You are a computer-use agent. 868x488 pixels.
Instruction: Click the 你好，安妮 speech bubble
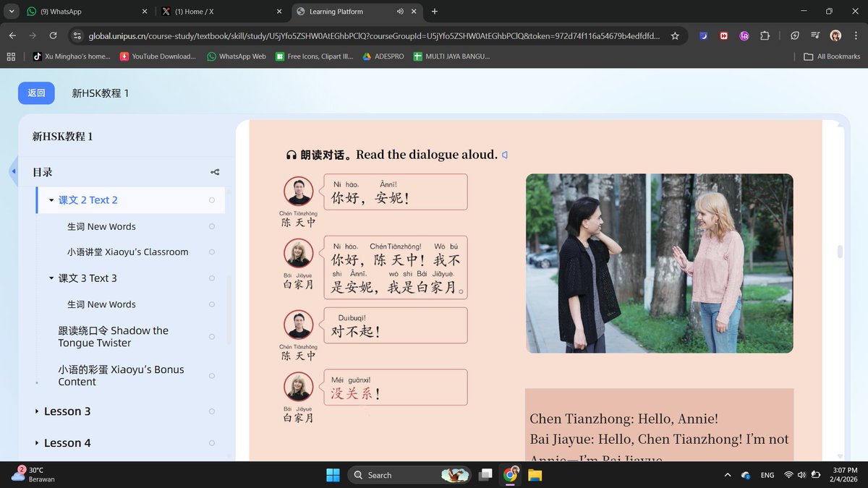tap(395, 192)
